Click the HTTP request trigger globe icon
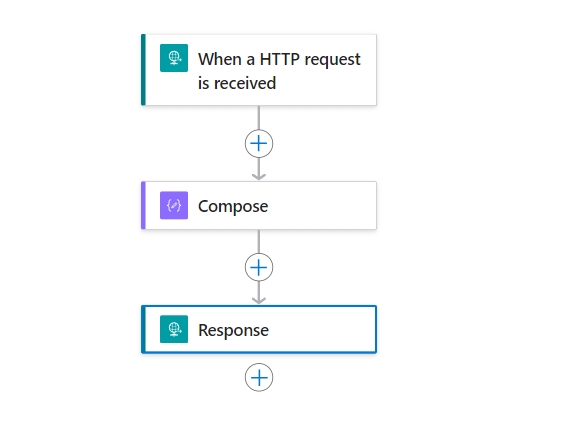Viewport: 574px width, 436px height. (174, 58)
